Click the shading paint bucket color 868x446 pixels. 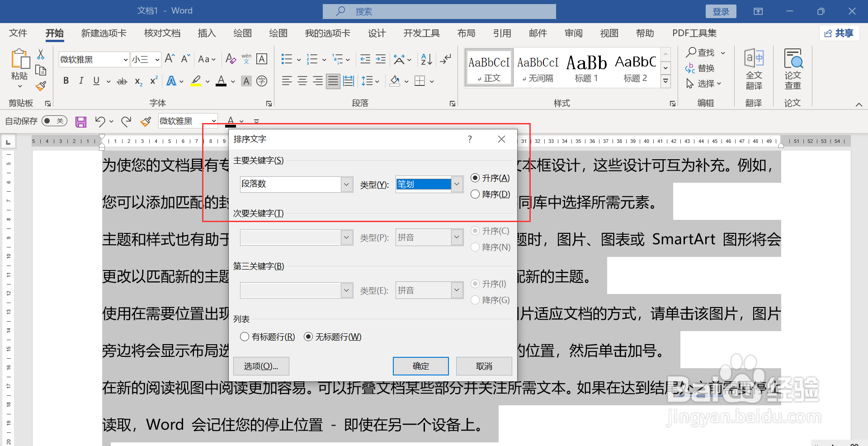[395, 81]
